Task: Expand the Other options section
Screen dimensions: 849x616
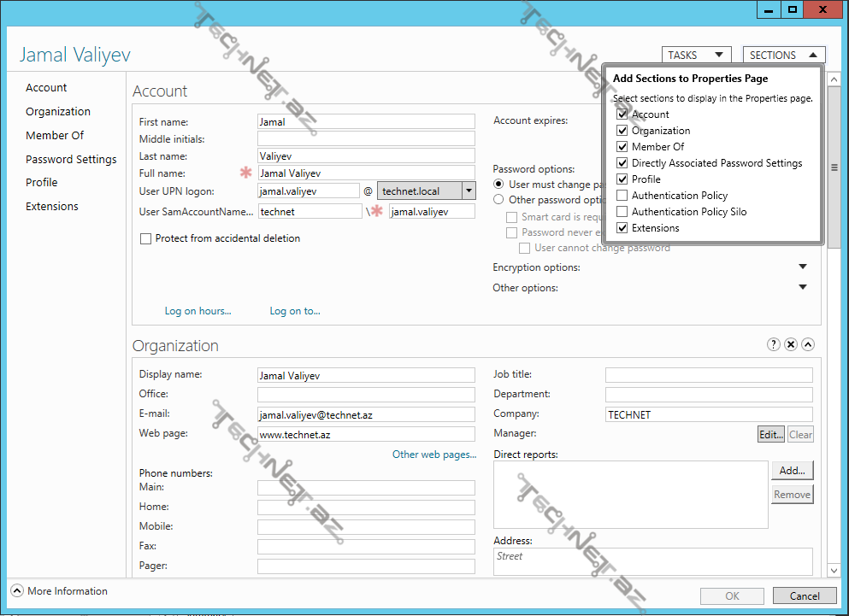Action: click(802, 288)
